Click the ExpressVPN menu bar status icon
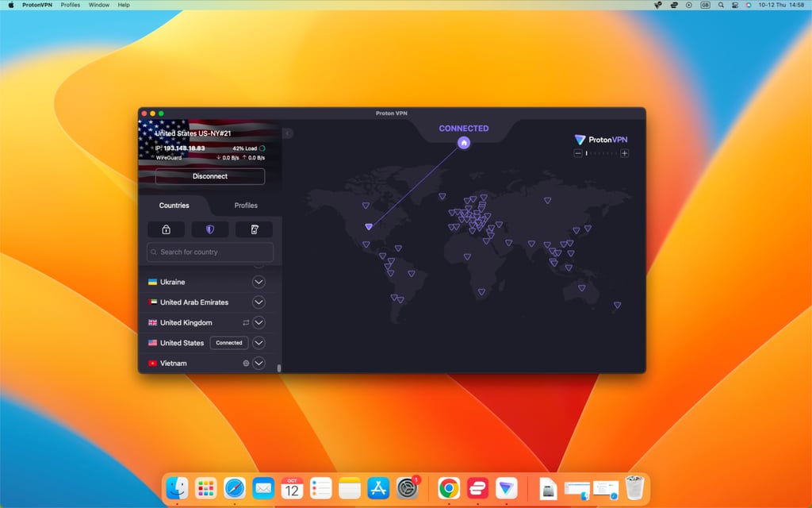This screenshot has height=508, width=812. tap(674, 5)
